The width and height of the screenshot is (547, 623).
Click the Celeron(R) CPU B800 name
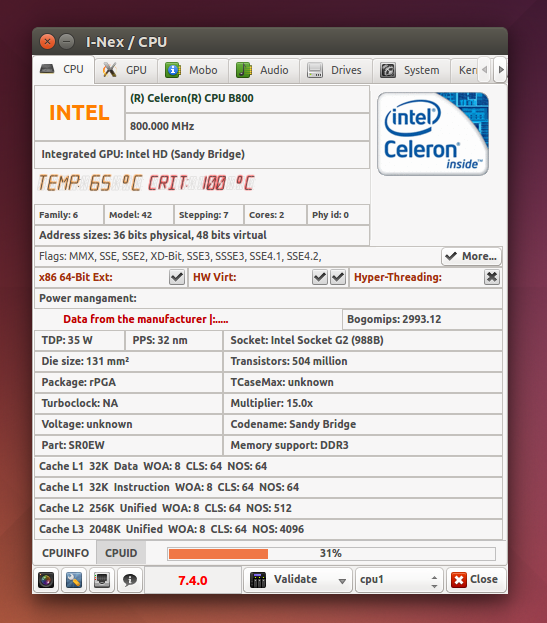[191, 98]
